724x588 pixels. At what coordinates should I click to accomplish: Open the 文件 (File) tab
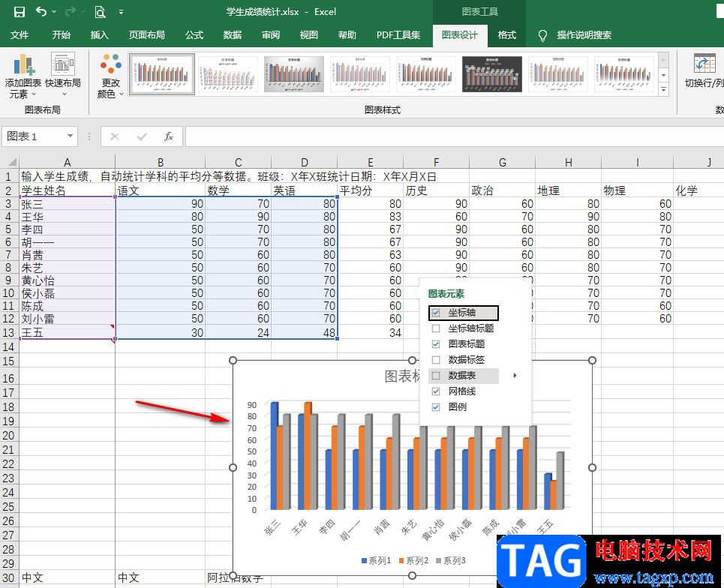20,35
